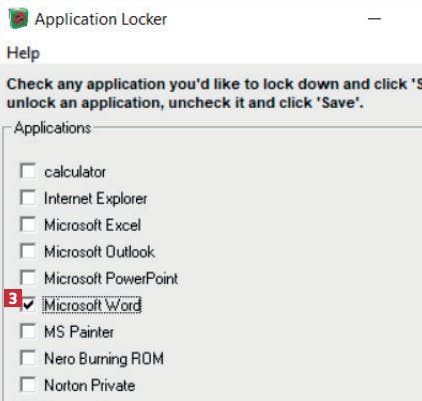Click the Application Locker title text
Viewport: 422px width, 401px height.
(101, 19)
